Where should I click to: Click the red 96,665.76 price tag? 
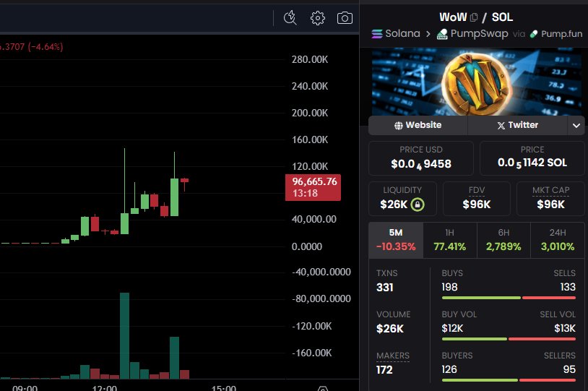point(313,187)
